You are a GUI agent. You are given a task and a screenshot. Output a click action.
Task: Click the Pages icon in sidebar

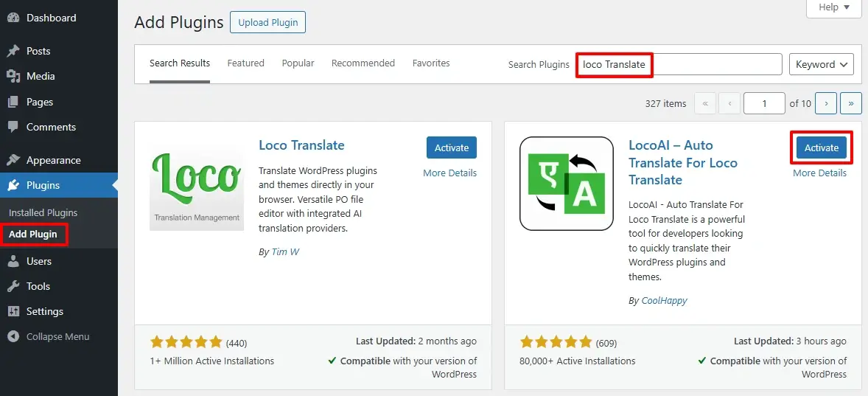[14, 102]
